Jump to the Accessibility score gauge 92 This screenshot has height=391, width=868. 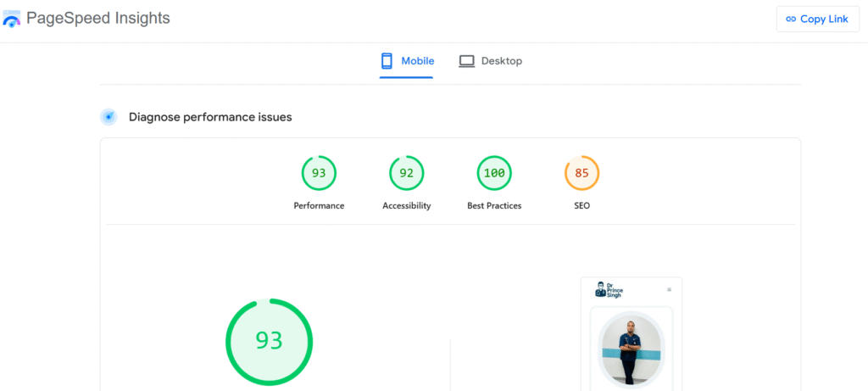coord(406,173)
